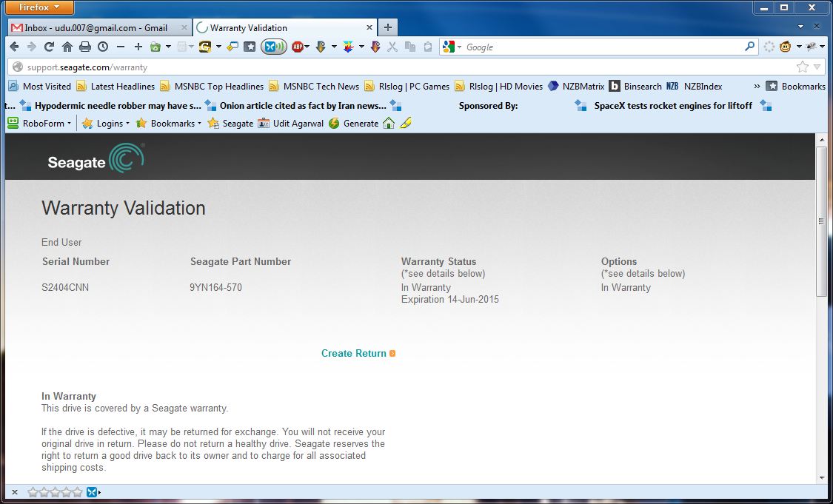Expand the gold G icon dropdown arrow
833x504 pixels.
click(x=218, y=47)
